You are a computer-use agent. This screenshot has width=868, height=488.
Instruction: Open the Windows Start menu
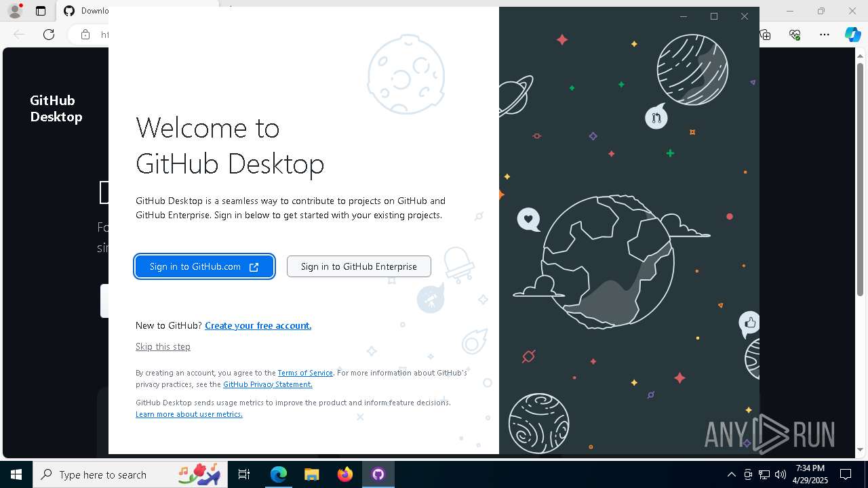pyautogui.click(x=16, y=474)
